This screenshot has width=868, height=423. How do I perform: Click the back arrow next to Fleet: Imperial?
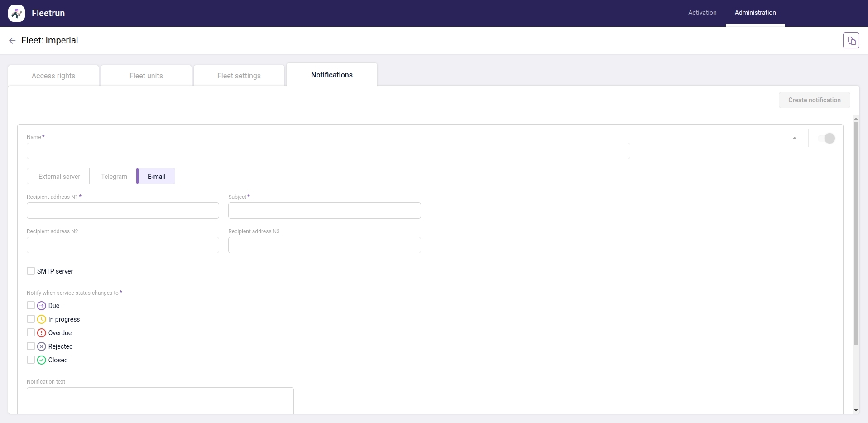[x=12, y=40]
